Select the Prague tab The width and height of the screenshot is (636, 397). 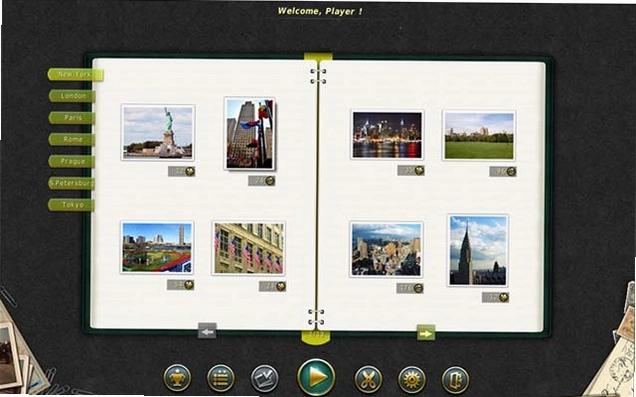(x=72, y=161)
